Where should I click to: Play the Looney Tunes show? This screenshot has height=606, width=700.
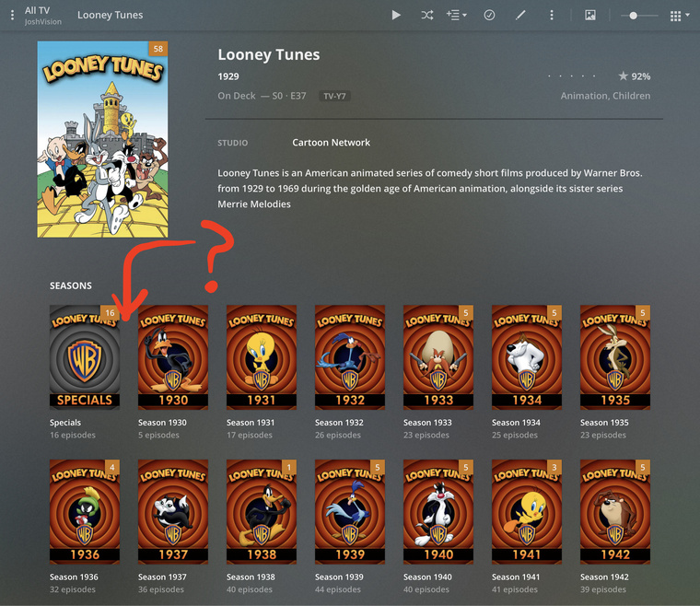point(396,15)
